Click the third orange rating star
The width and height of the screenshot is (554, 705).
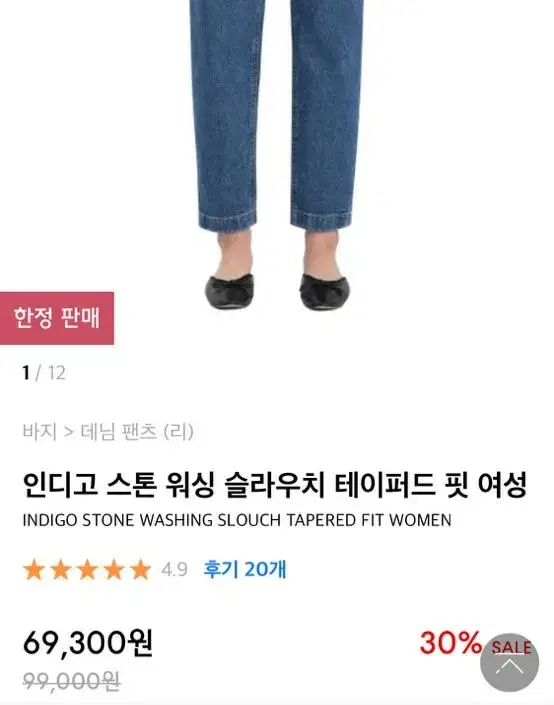click(x=87, y=570)
